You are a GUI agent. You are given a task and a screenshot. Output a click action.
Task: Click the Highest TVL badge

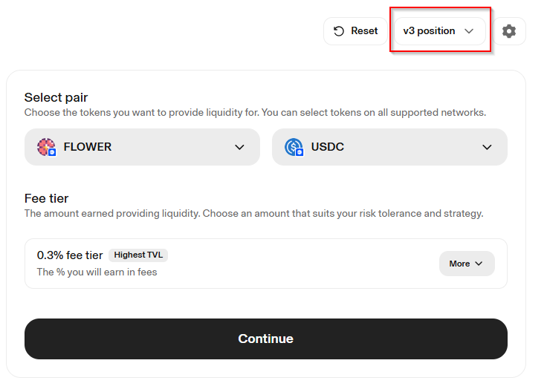[x=140, y=255]
